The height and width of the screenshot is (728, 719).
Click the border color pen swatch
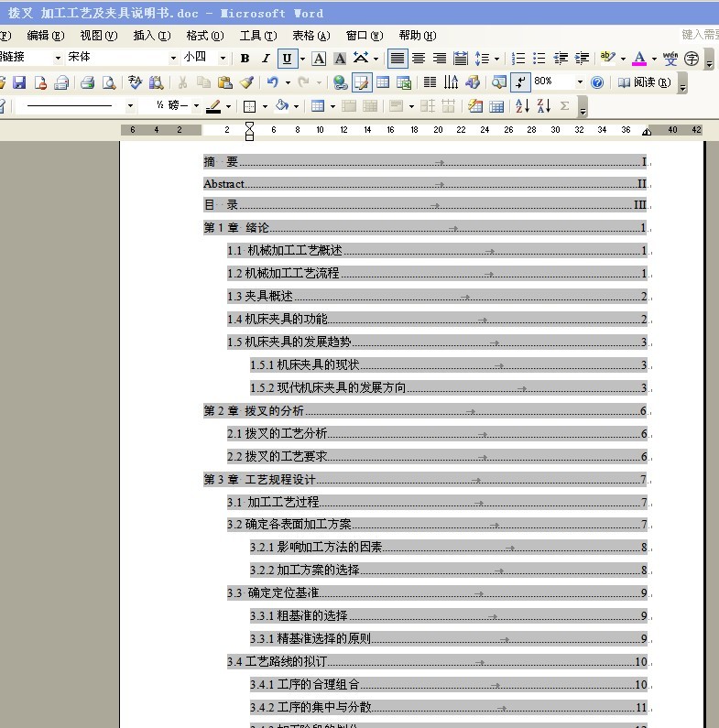coord(213,106)
